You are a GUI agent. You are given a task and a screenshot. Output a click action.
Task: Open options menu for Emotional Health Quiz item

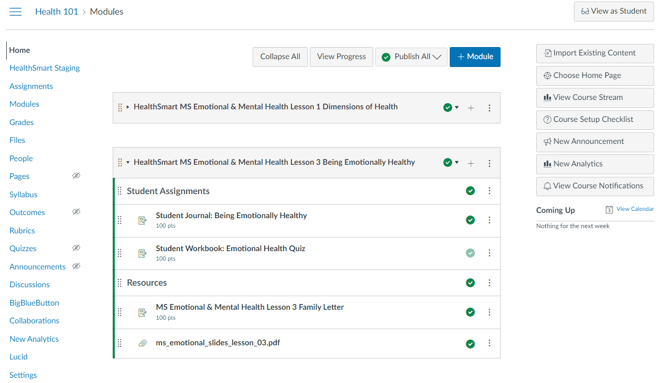pyautogui.click(x=489, y=253)
